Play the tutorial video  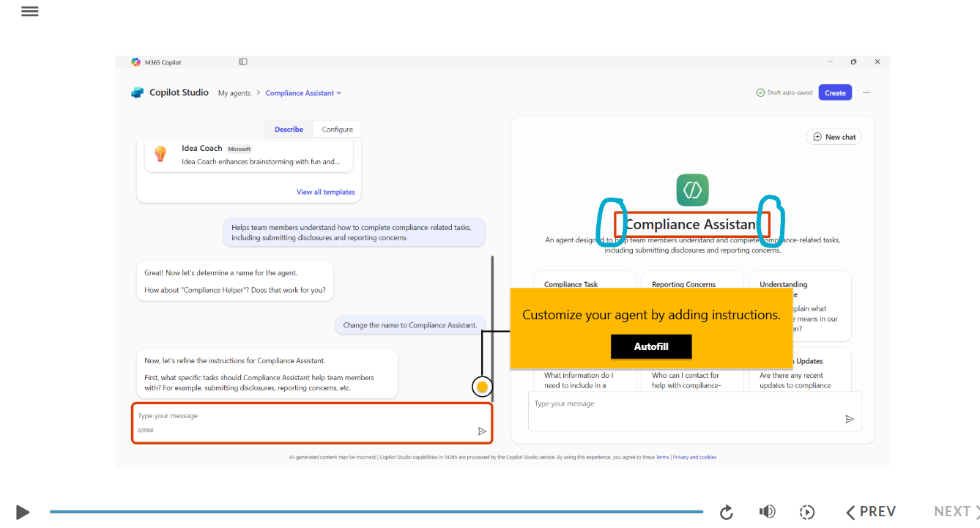23,512
